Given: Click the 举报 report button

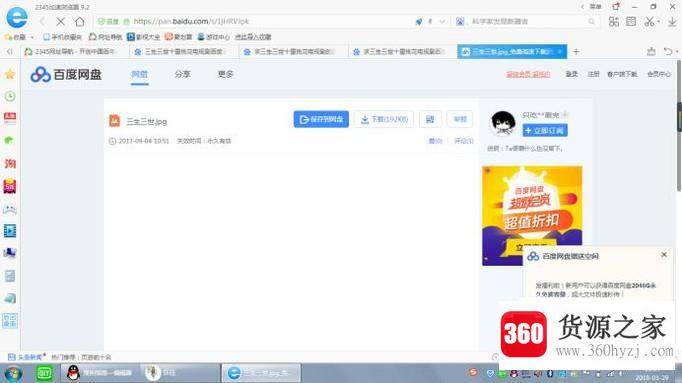Looking at the screenshot, I should (460, 119).
